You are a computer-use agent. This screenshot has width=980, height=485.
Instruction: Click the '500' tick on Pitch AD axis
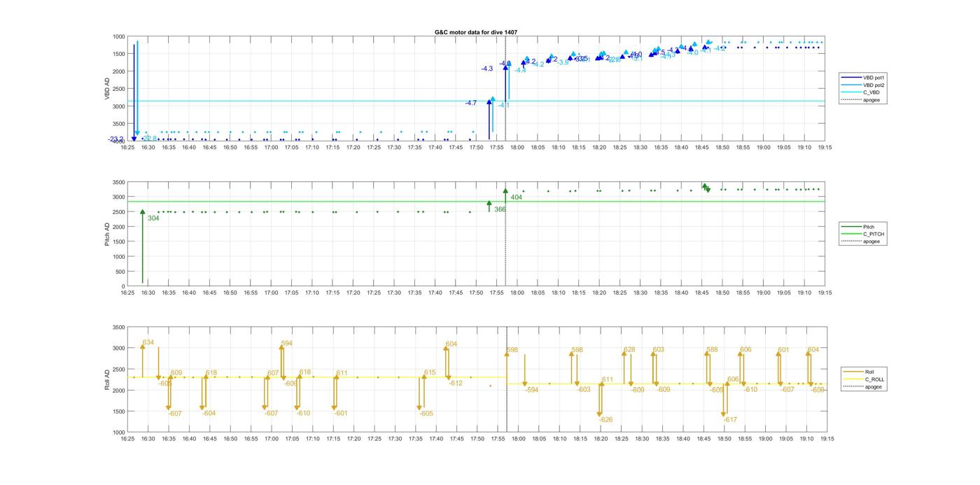pos(120,272)
